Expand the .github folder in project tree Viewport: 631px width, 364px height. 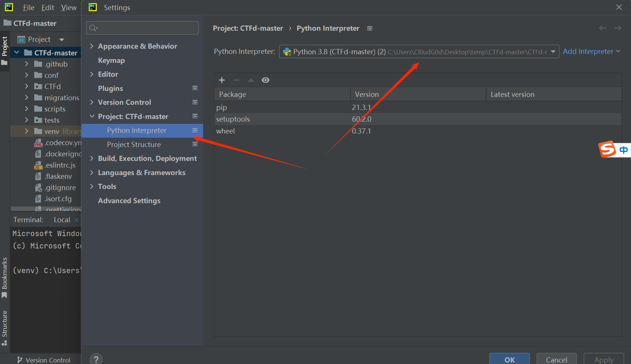(x=27, y=64)
